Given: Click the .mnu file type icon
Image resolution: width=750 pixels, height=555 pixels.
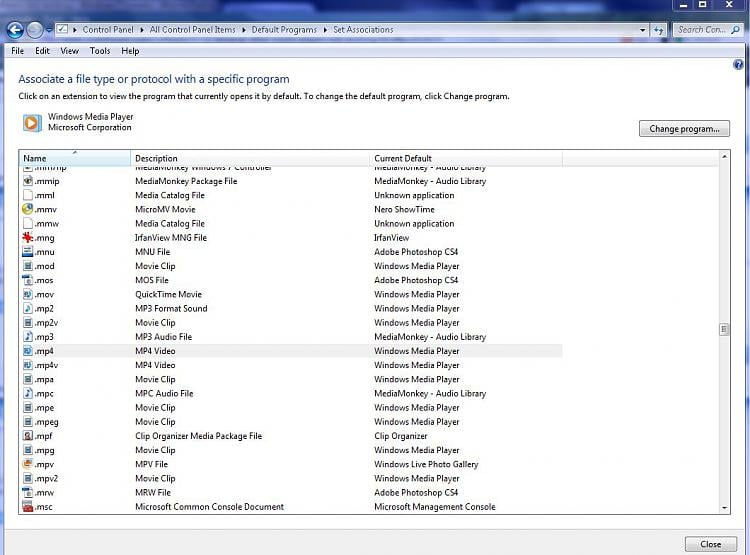Looking at the screenshot, I should pos(28,252).
